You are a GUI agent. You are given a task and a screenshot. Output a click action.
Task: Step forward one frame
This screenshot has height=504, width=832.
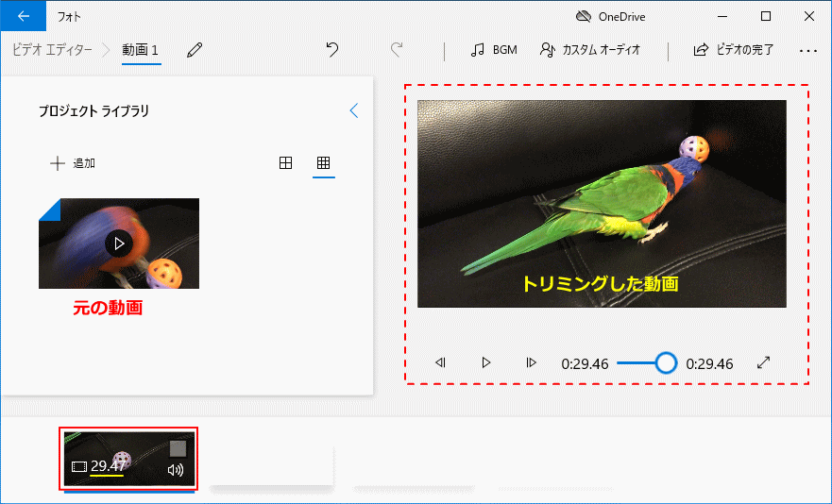coord(531,362)
